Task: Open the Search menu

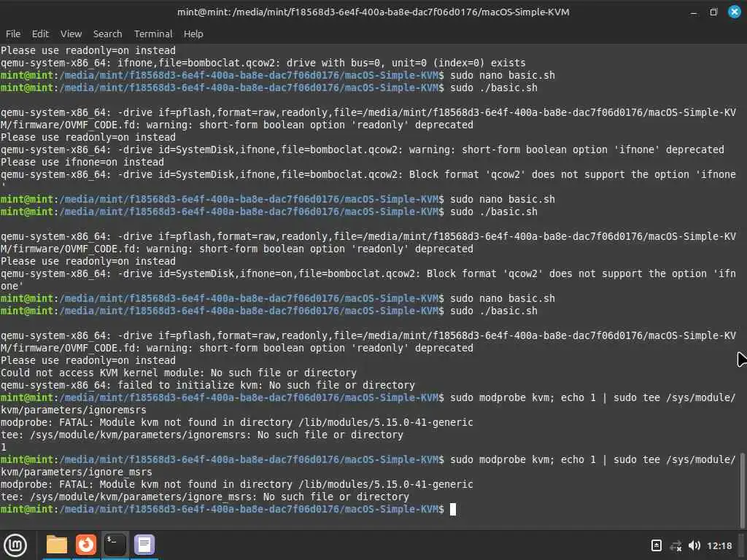Action: 107,34
